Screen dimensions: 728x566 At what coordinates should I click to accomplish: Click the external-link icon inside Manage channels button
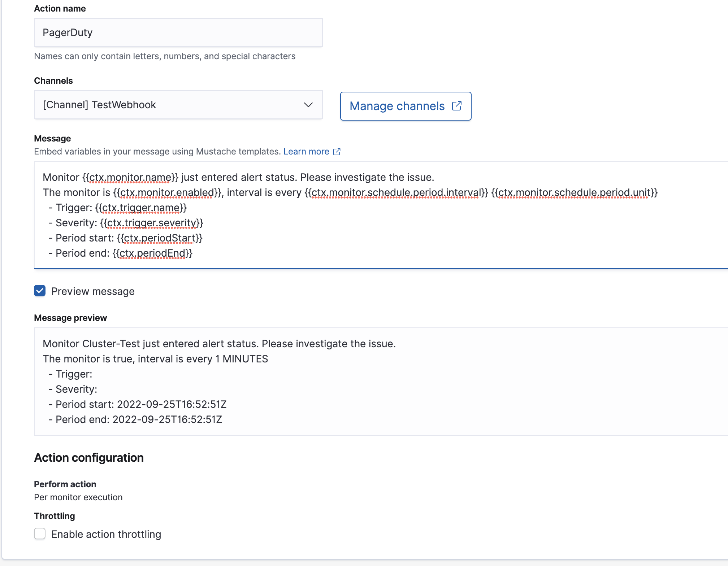pyautogui.click(x=457, y=106)
